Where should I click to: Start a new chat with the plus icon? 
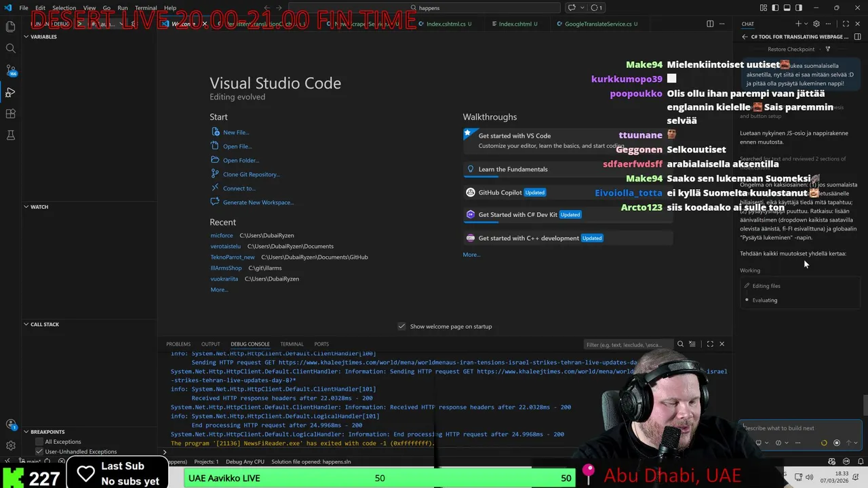pyautogui.click(x=798, y=24)
